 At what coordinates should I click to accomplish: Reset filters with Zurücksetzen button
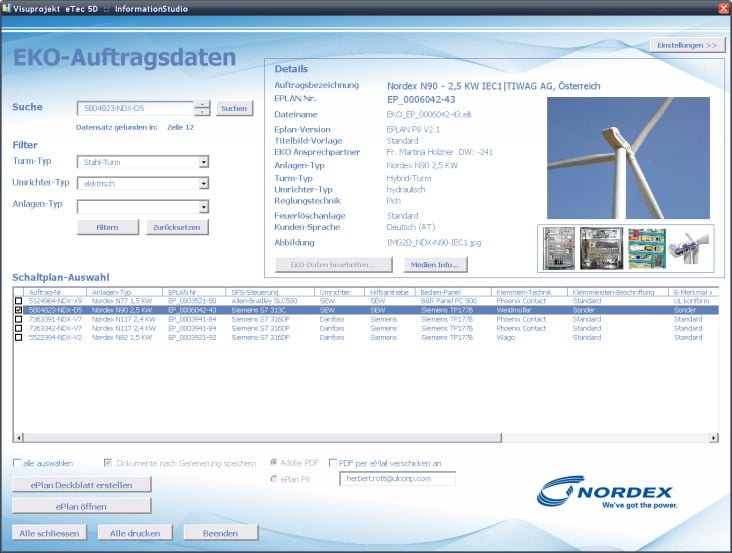(177, 227)
